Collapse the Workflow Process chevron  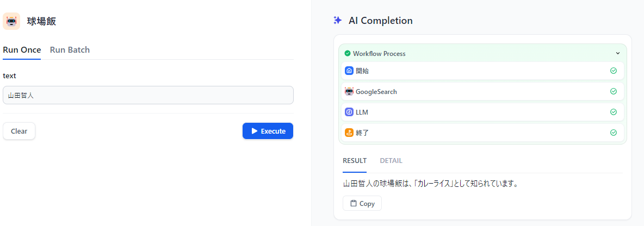click(x=617, y=53)
